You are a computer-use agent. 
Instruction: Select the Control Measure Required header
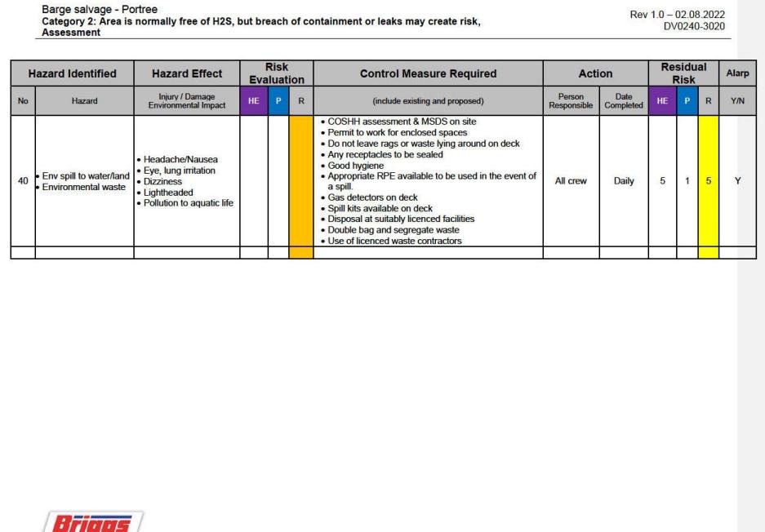pyautogui.click(x=428, y=73)
